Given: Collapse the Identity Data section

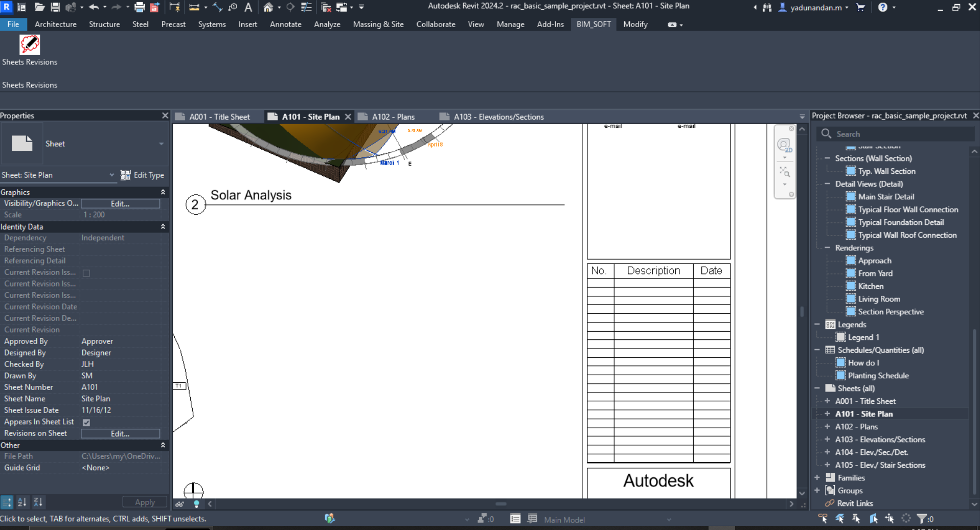Looking at the screenshot, I should click(x=163, y=226).
